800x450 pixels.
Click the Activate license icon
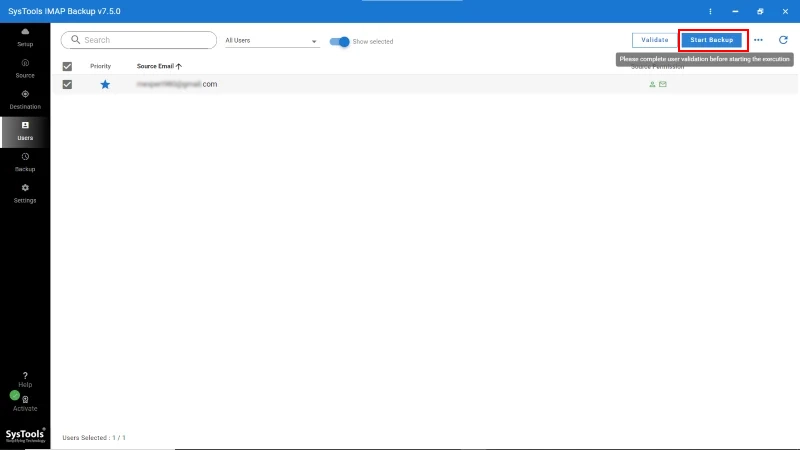pos(25,399)
